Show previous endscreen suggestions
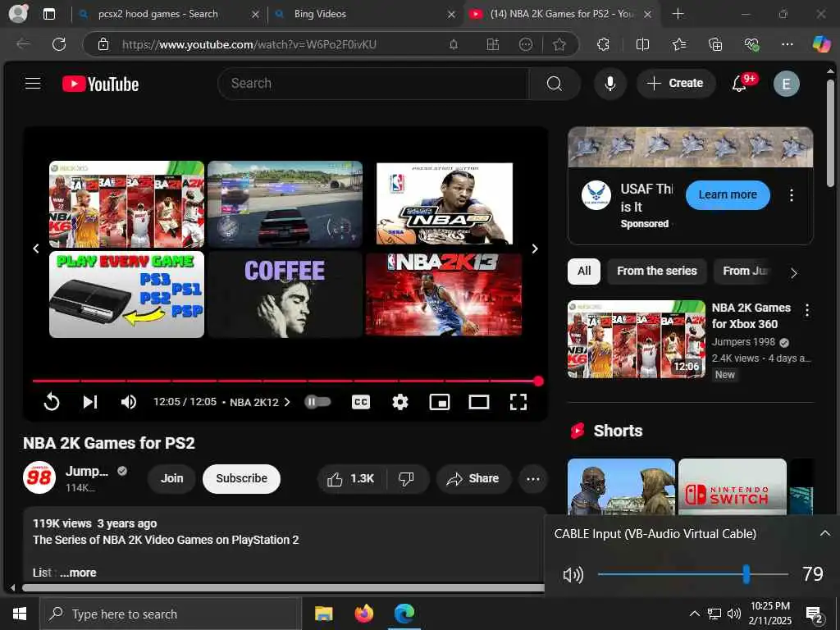 click(x=36, y=249)
